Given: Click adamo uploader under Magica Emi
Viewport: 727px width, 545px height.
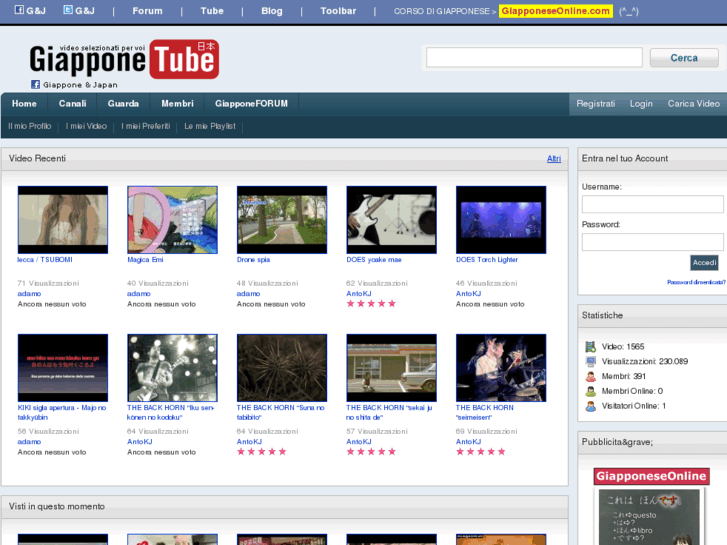Looking at the screenshot, I should (x=139, y=294).
